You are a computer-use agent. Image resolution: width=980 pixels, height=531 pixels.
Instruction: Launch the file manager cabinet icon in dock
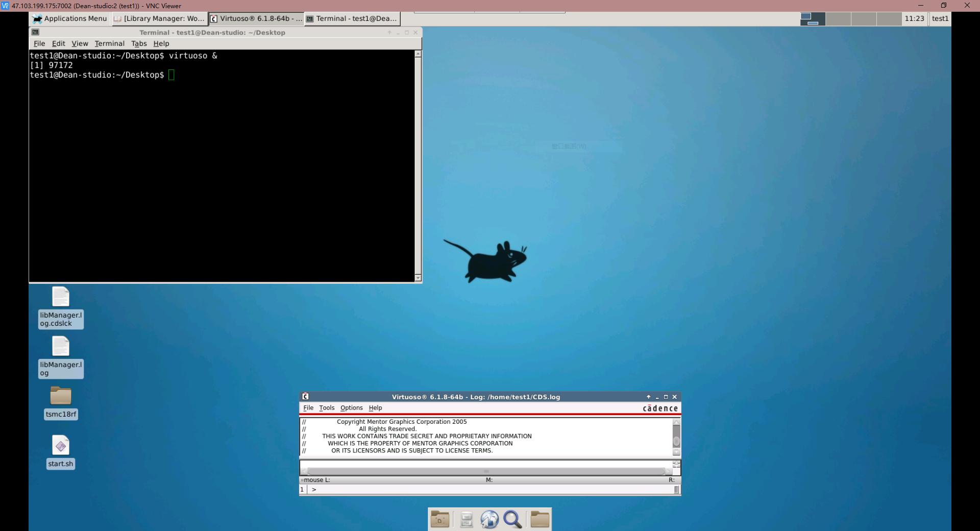pos(466,520)
